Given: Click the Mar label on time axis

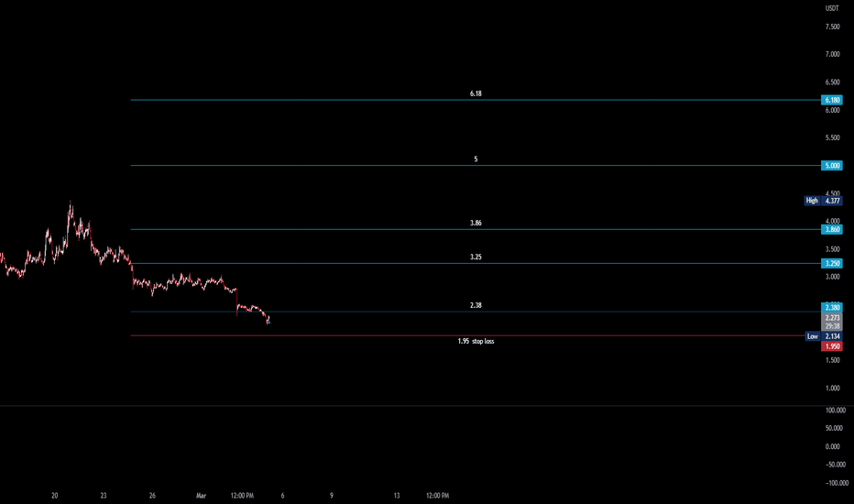Looking at the screenshot, I should 201,496.
